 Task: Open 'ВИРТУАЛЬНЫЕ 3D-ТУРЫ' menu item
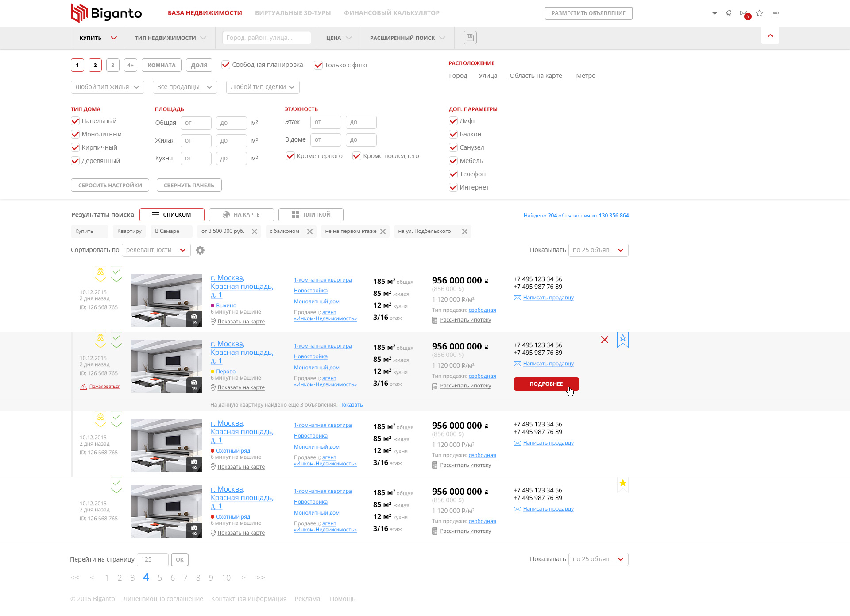click(x=293, y=13)
